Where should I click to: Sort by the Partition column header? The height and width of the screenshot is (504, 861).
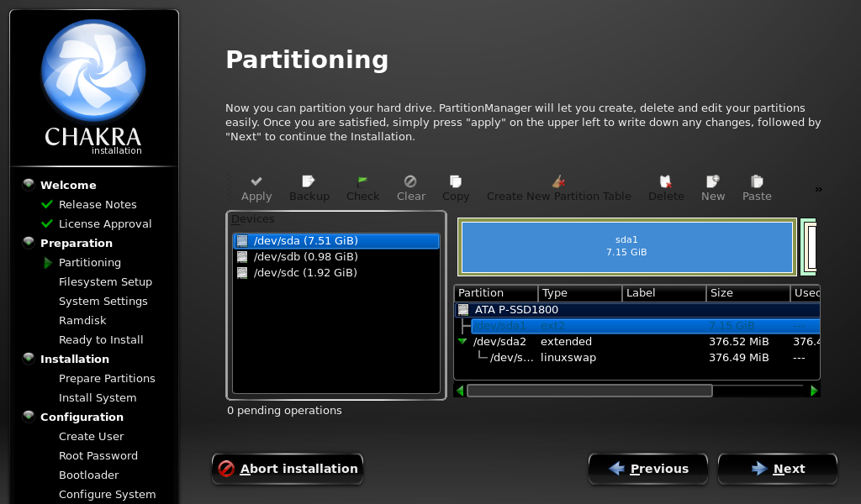496,293
